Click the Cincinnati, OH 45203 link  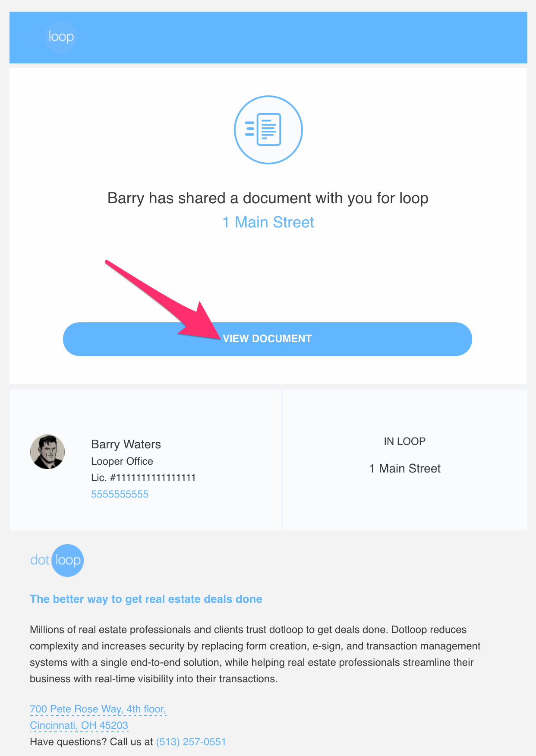(79, 725)
